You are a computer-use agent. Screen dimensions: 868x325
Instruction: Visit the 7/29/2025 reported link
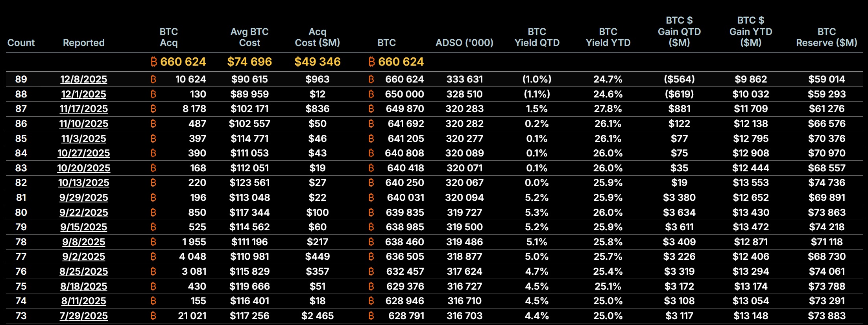click(x=83, y=316)
